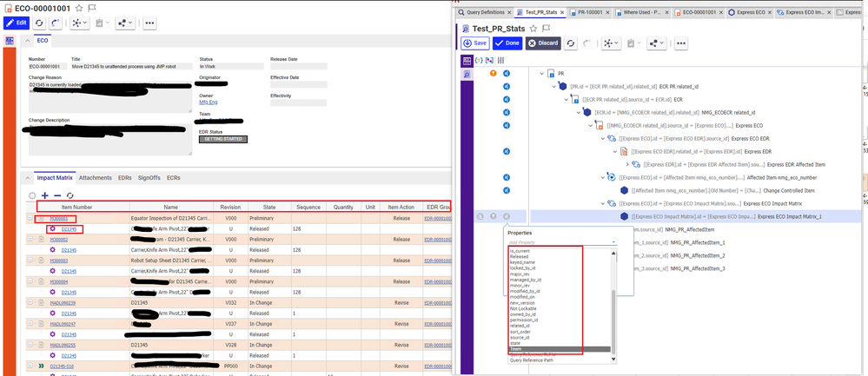Save the Test_PR_Stats query
Screen dimensions: 868x376
[474, 43]
